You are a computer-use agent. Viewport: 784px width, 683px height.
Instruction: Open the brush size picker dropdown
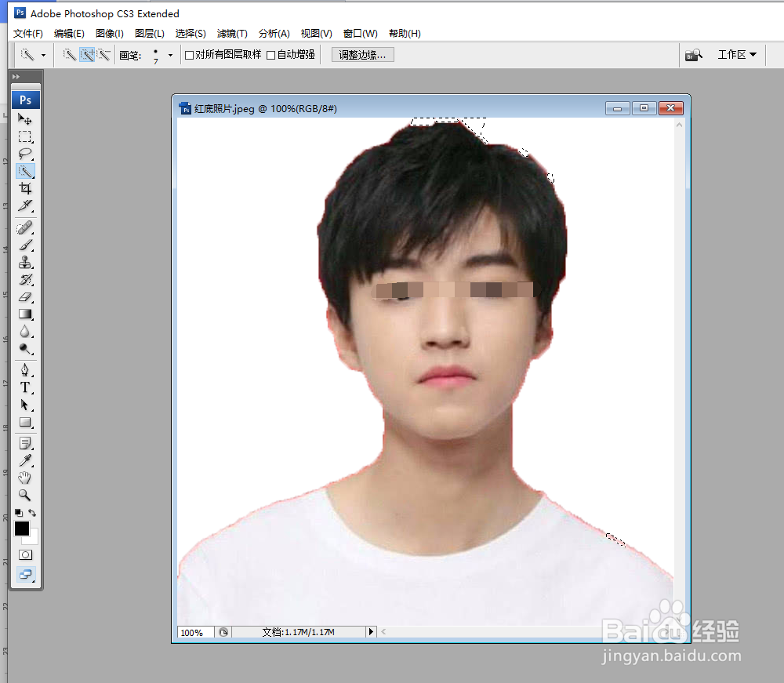point(170,55)
